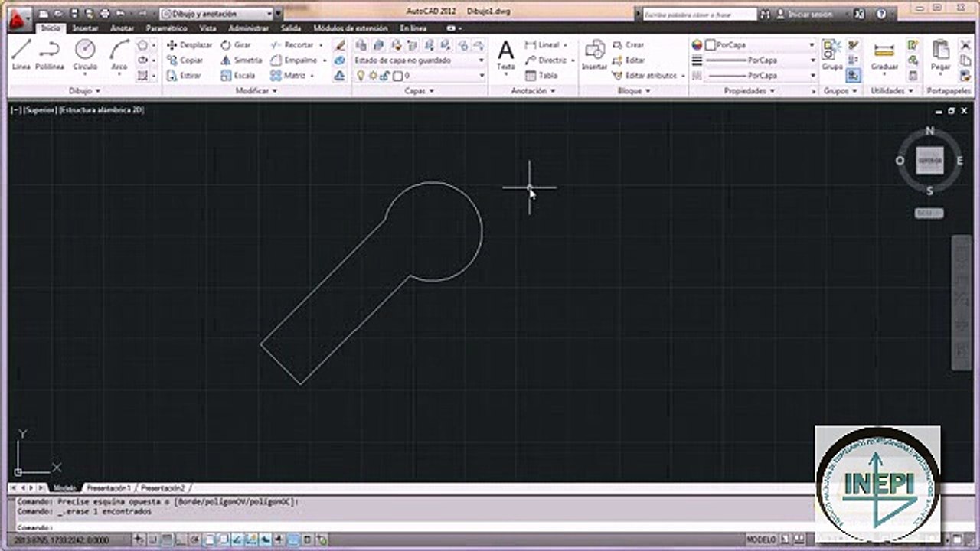Open the layer 0 dropdown list
The width and height of the screenshot is (980, 551).
pos(420,76)
